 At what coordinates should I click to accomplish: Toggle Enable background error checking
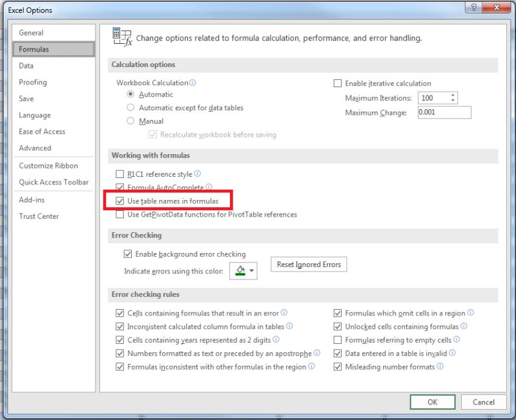click(x=128, y=254)
